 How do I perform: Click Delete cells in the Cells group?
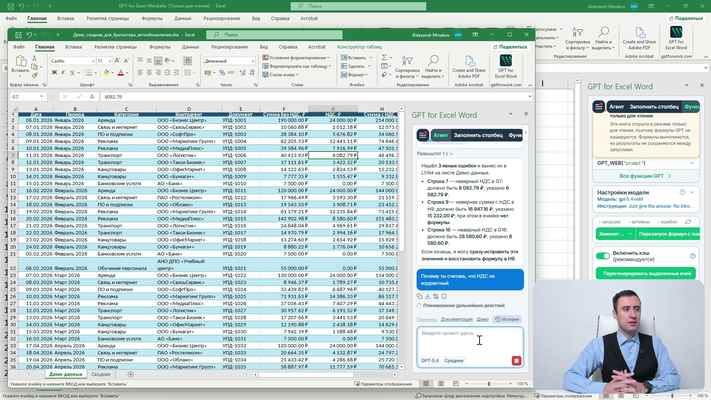[x=354, y=66]
